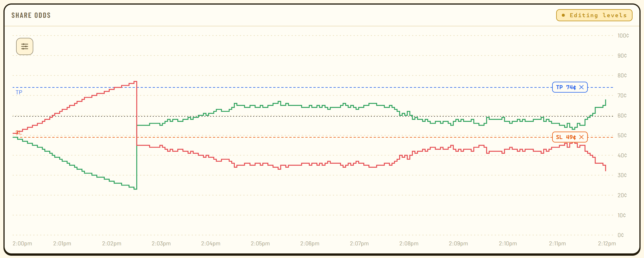Click the 2:07pm time label
This screenshot has height=258, width=644.
pyautogui.click(x=359, y=243)
